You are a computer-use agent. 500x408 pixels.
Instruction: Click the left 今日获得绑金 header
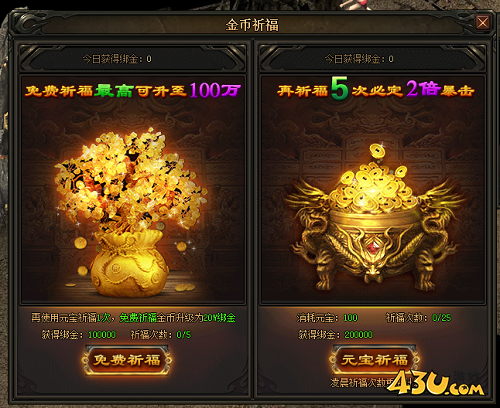point(117,59)
